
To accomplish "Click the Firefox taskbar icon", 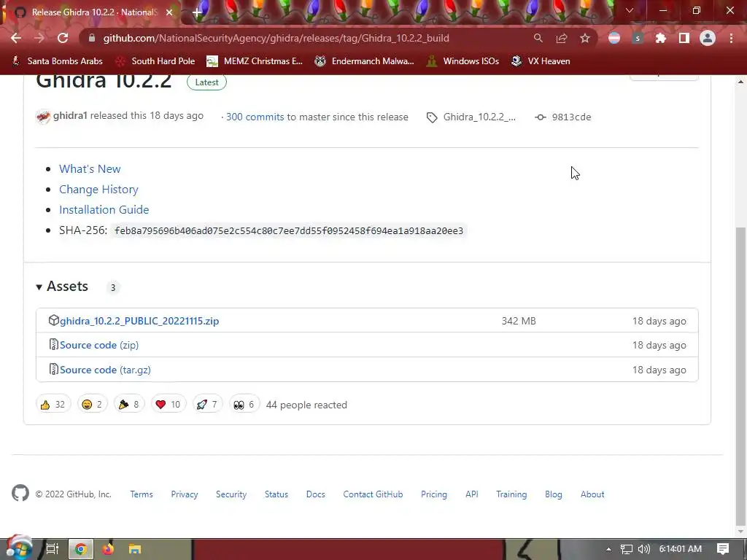I will tap(108, 549).
